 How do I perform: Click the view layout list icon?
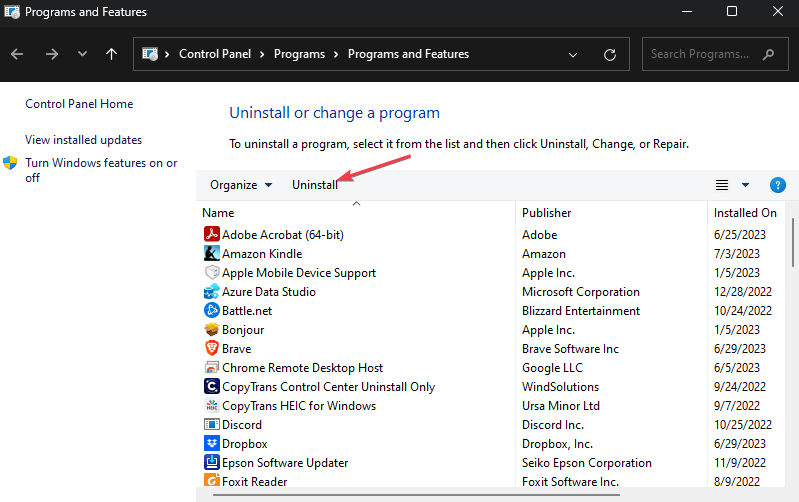722,185
